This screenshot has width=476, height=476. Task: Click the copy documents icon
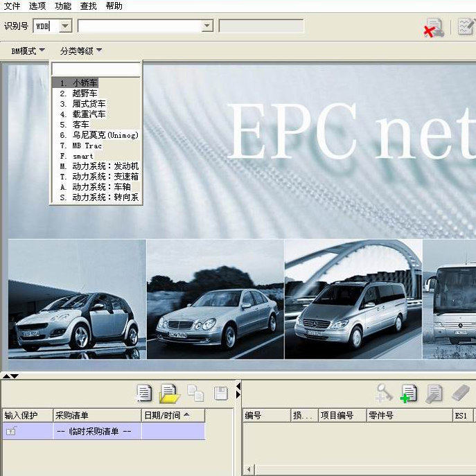tap(195, 393)
